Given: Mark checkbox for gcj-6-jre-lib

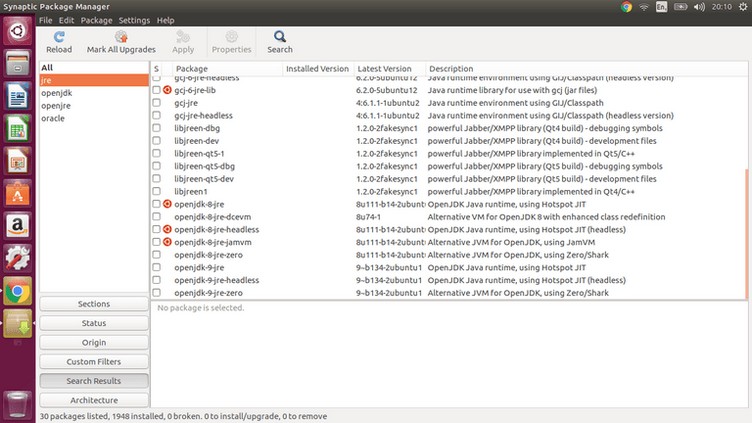Looking at the screenshot, I should 156,90.
